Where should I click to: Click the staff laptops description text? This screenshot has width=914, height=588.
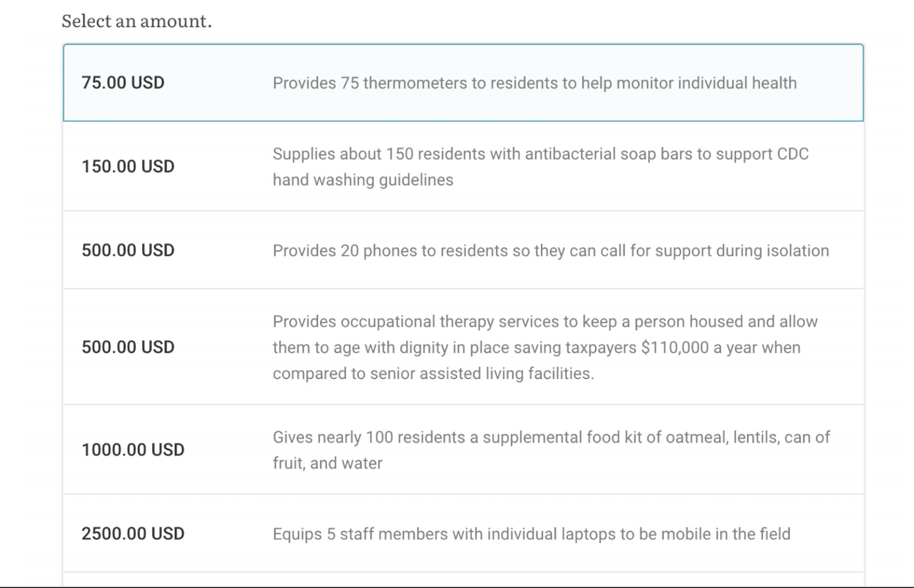click(531, 534)
